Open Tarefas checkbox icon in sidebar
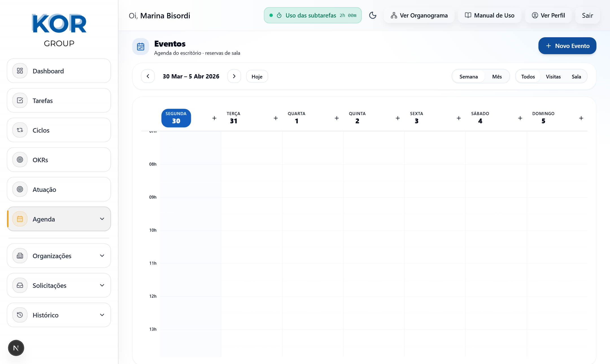The width and height of the screenshot is (610, 364). click(x=20, y=100)
